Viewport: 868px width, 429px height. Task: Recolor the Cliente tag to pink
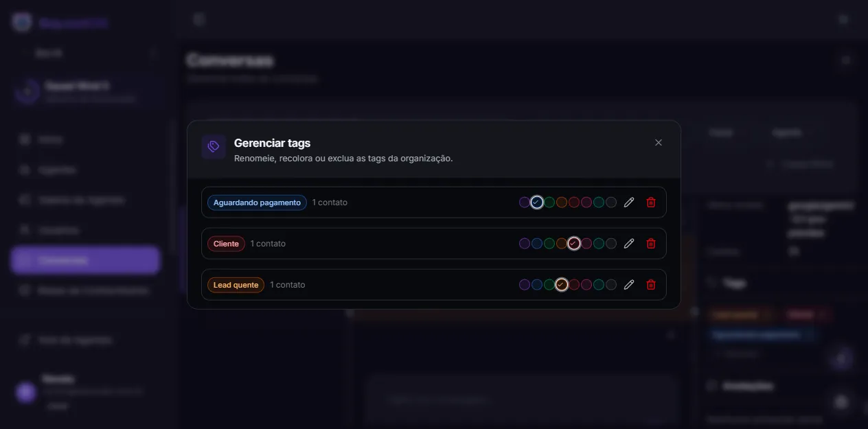click(x=586, y=244)
